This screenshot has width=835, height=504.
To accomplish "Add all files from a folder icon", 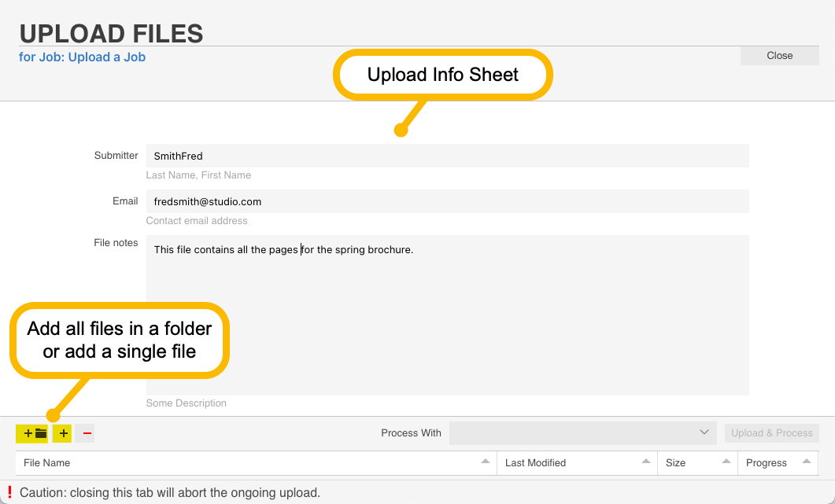I will [32, 434].
